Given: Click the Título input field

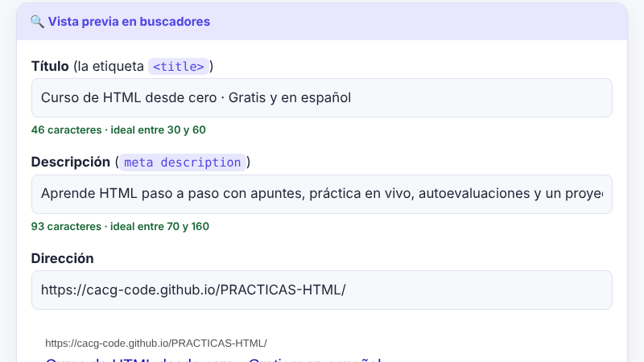Looking at the screenshot, I should click(321, 97).
